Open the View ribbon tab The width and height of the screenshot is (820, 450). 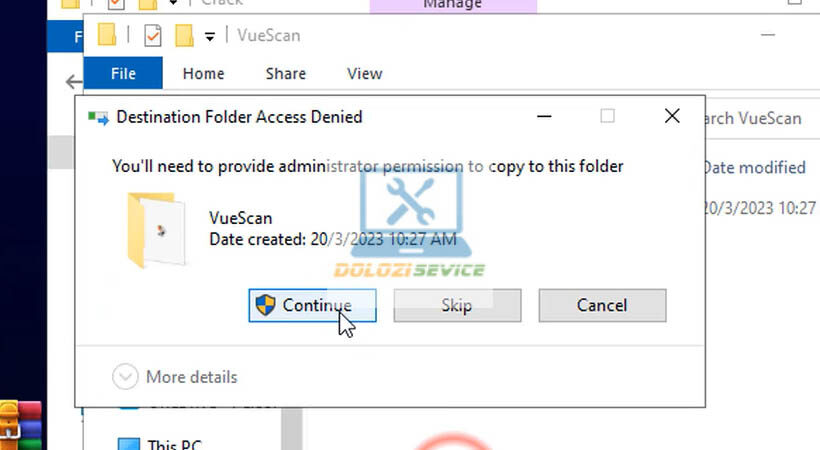(x=365, y=73)
